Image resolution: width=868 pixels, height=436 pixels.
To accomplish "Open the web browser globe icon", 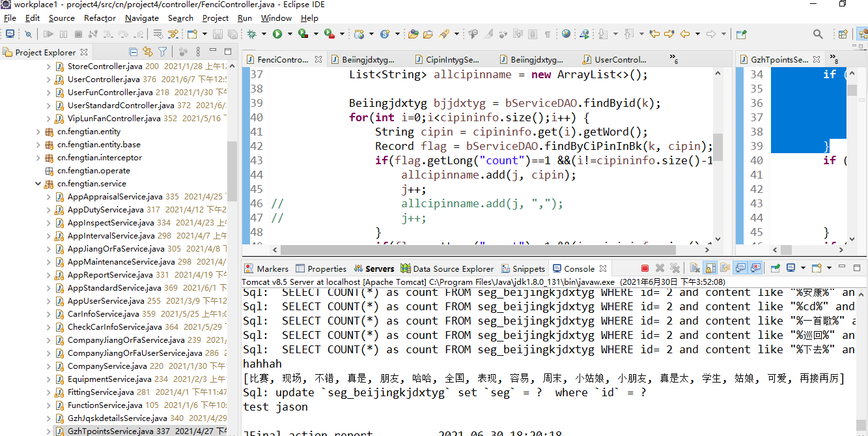I will pos(566,34).
